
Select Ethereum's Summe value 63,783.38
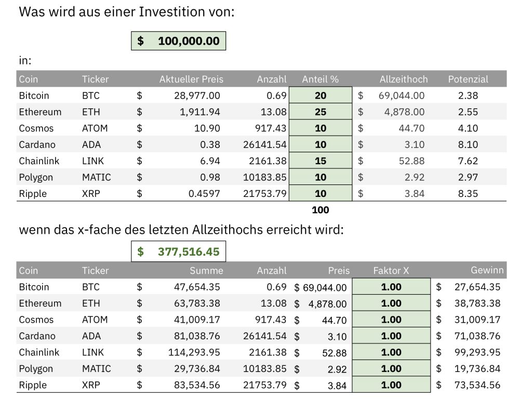tap(197, 303)
